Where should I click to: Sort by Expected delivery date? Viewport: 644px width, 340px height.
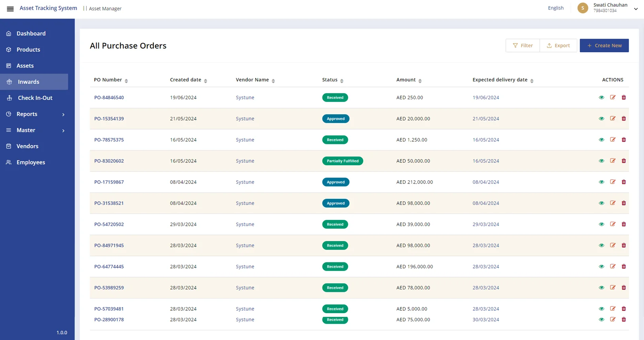coord(532,81)
